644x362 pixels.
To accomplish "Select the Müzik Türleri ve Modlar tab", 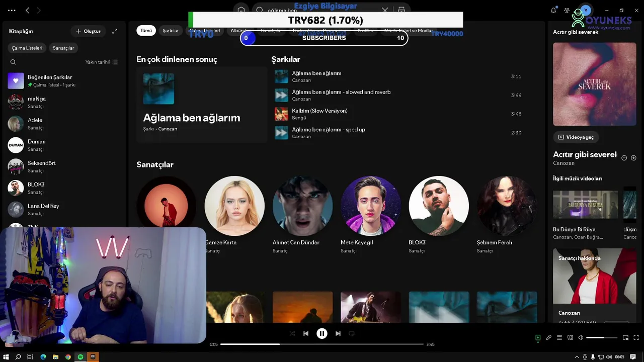I will point(409,31).
